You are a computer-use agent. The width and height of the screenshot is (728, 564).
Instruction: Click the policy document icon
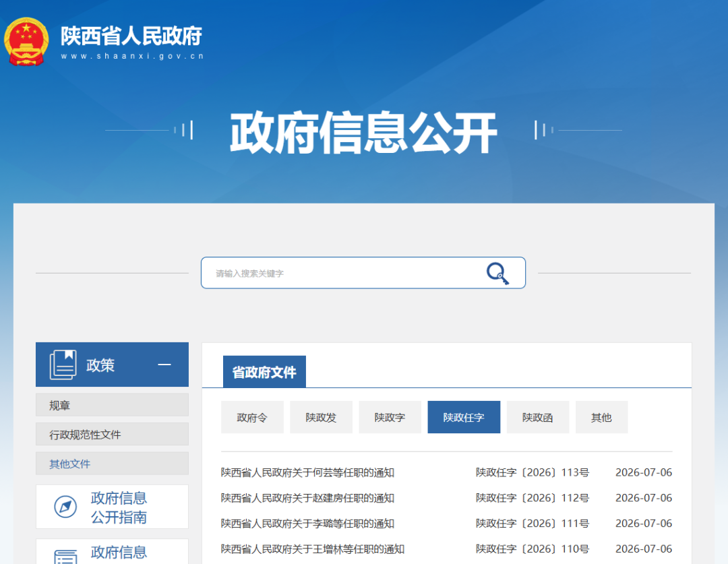pyautogui.click(x=63, y=365)
